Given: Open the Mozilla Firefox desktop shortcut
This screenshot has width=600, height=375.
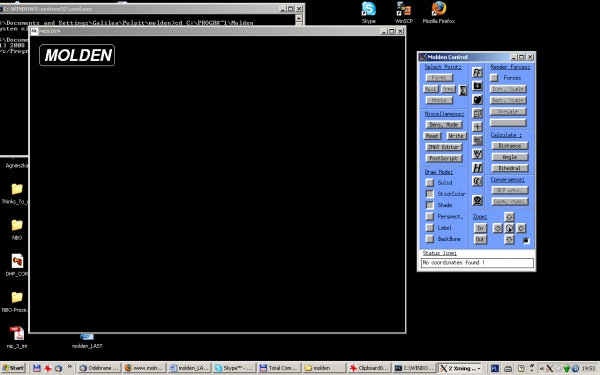Looking at the screenshot, I should (x=439, y=12).
